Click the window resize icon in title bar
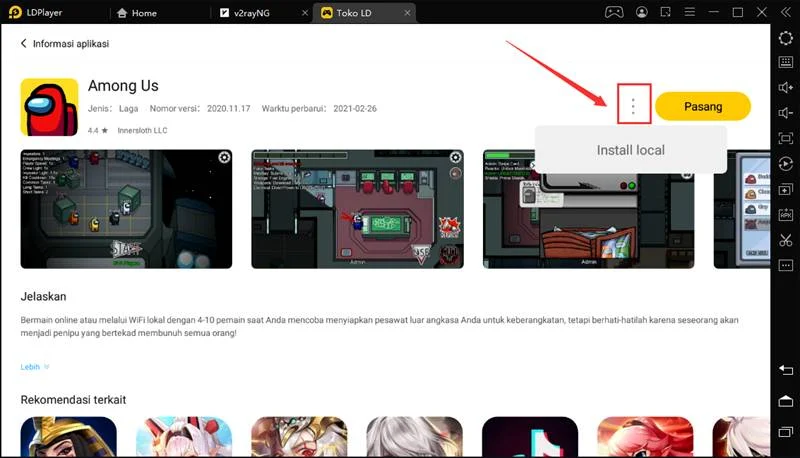The image size is (800, 458). point(665,12)
